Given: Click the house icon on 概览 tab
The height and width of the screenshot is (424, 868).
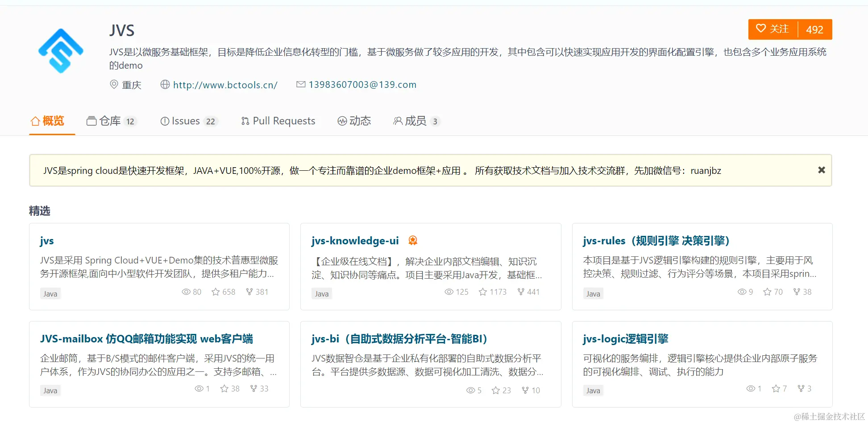Looking at the screenshot, I should click(x=35, y=121).
